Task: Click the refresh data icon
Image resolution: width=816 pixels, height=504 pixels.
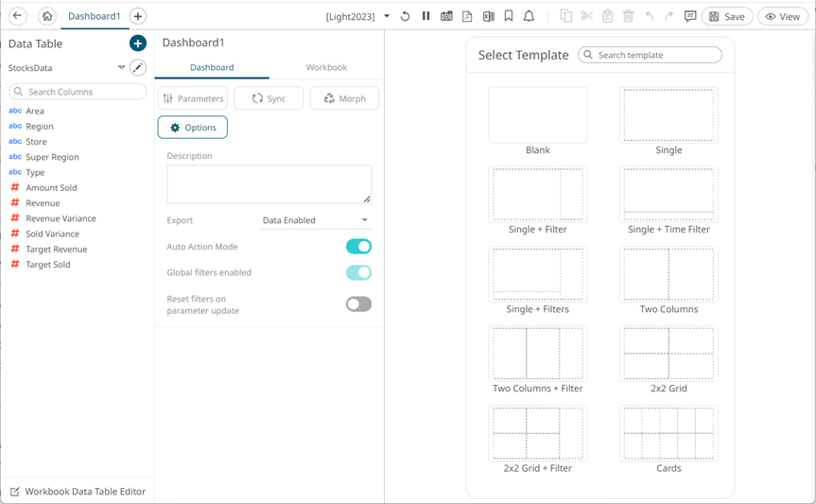Action: [406, 16]
